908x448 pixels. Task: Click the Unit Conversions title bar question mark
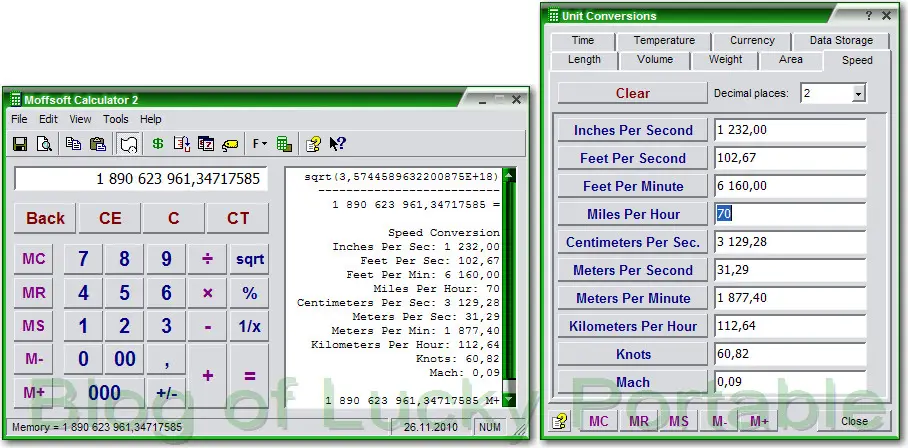click(869, 16)
